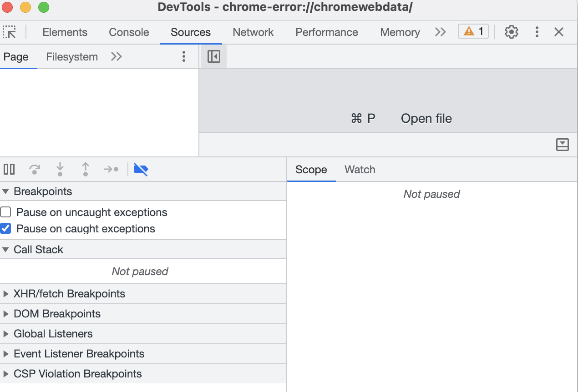Screen dimensions: 578x392
Task: Select the Sources tab
Action: coord(191,32)
